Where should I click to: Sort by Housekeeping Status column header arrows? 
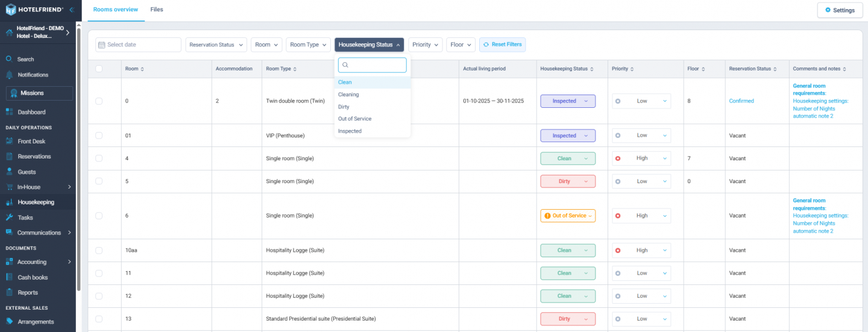(x=591, y=69)
